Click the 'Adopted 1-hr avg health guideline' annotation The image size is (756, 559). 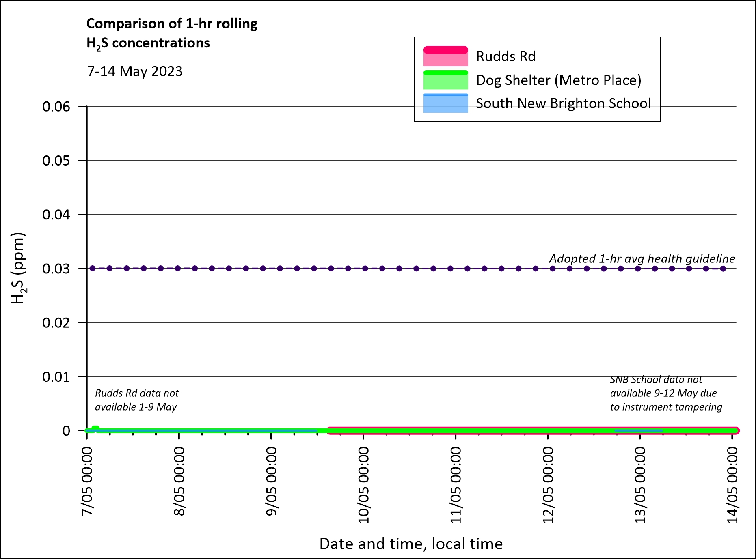642,259
